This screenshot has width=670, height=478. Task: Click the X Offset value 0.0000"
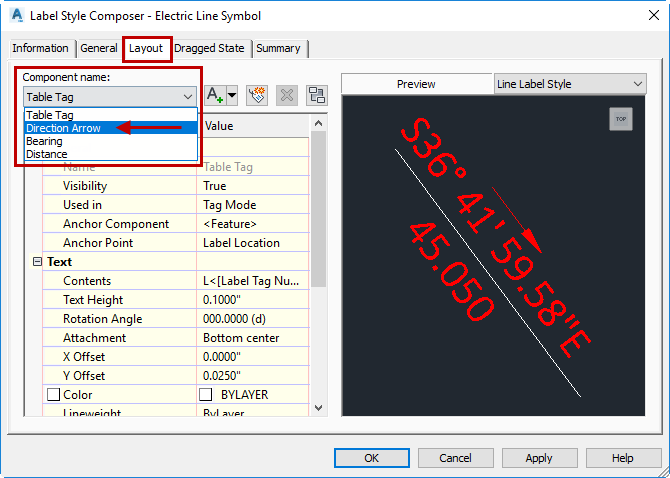(x=222, y=357)
